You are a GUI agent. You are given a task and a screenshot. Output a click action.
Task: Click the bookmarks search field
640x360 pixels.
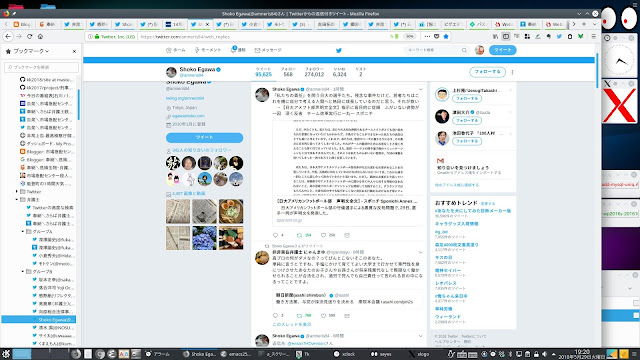41,67
